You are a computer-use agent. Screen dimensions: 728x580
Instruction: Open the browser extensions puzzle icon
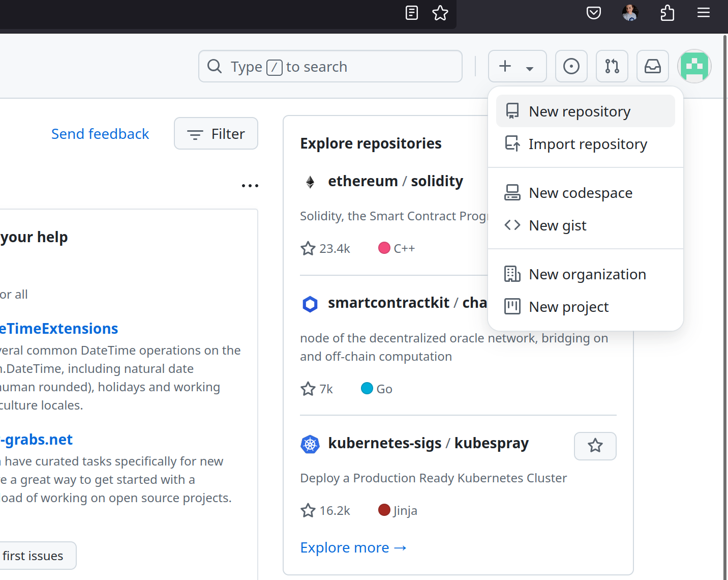point(668,13)
